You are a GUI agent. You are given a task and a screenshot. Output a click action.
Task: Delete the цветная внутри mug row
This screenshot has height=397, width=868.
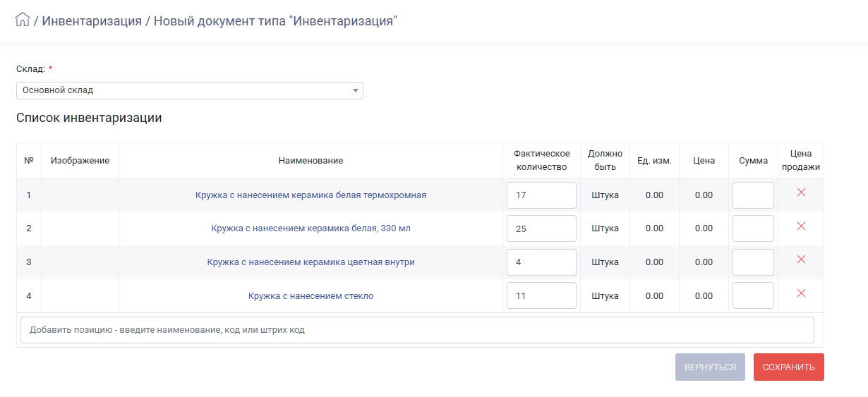(801, 259)
